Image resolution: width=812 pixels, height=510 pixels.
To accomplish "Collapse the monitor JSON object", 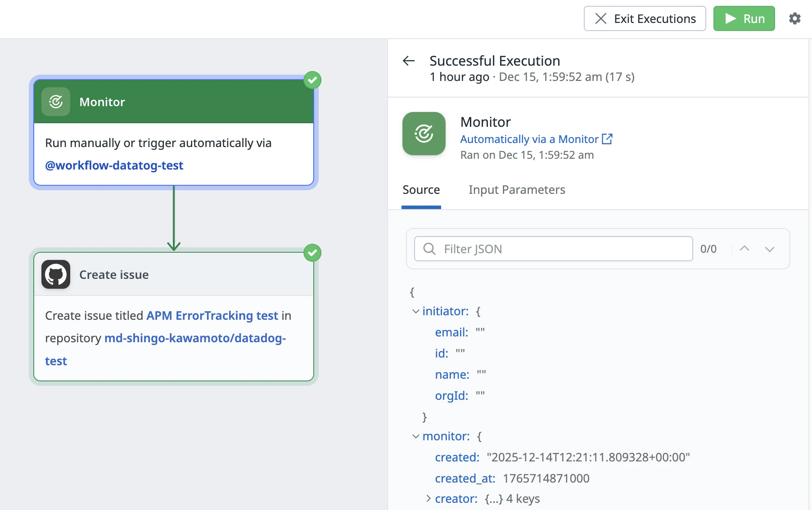I will click(x=416, y=436).
